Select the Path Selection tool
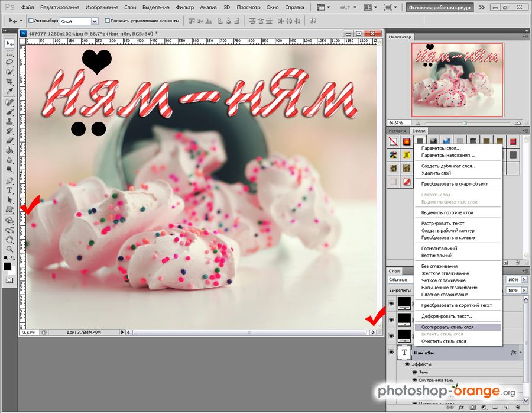Screen dimensions: 532x413 click(x=9, y=200)
